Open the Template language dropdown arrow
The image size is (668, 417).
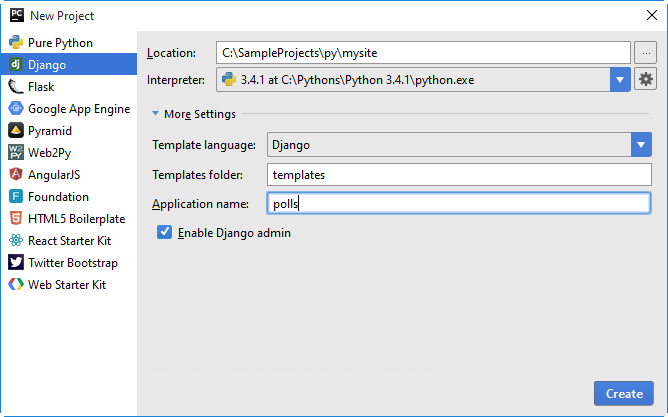(641, 144)
